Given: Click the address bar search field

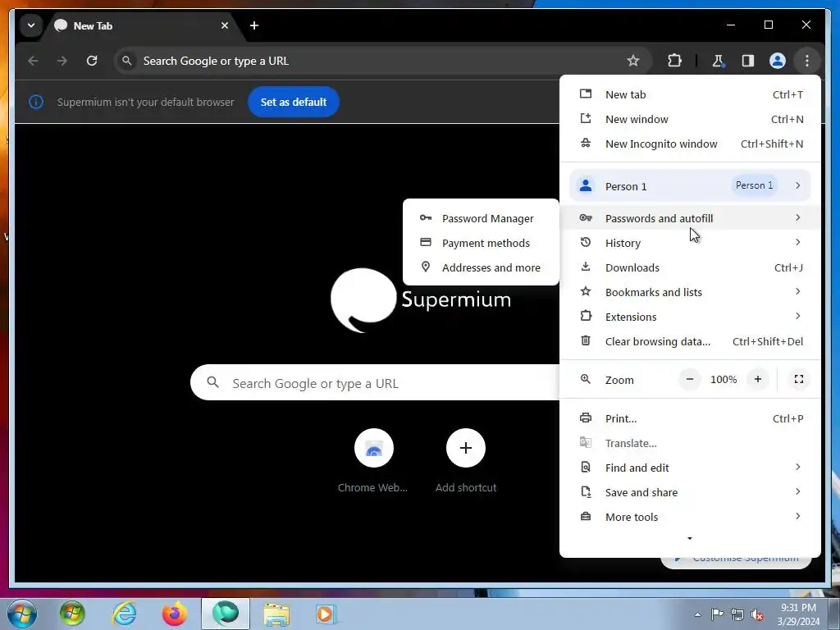Looking at the screenshot, I should (382, 61).
